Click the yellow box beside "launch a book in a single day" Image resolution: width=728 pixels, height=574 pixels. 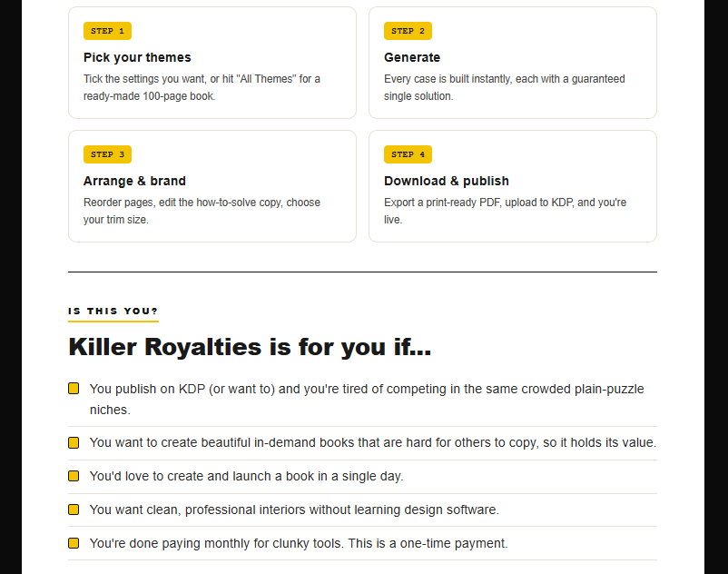point(74,476)
